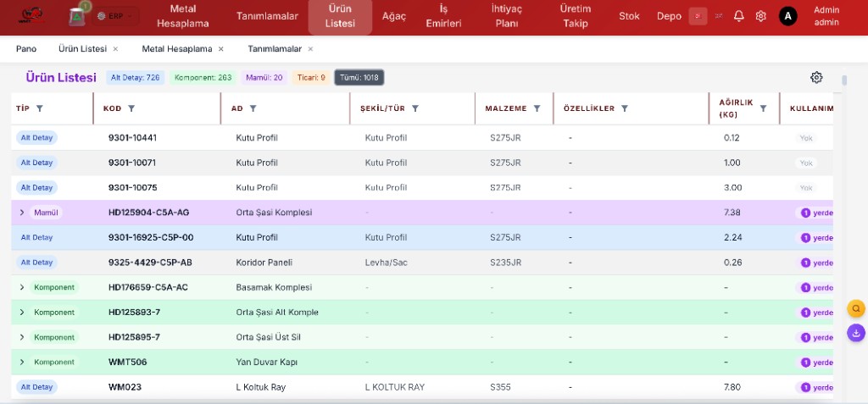Filter list by Komponent: 263 chip
Screen dimensions: 868x404
[x=203, y=77]
